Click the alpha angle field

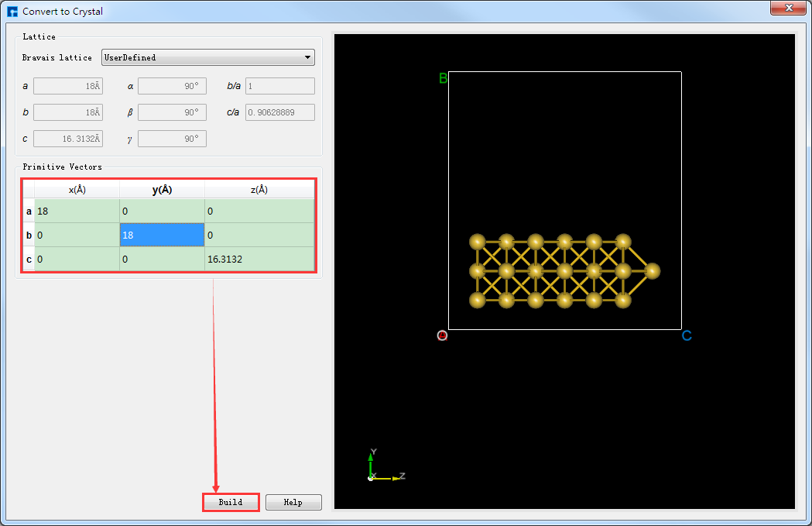click(x=172, y=87)
